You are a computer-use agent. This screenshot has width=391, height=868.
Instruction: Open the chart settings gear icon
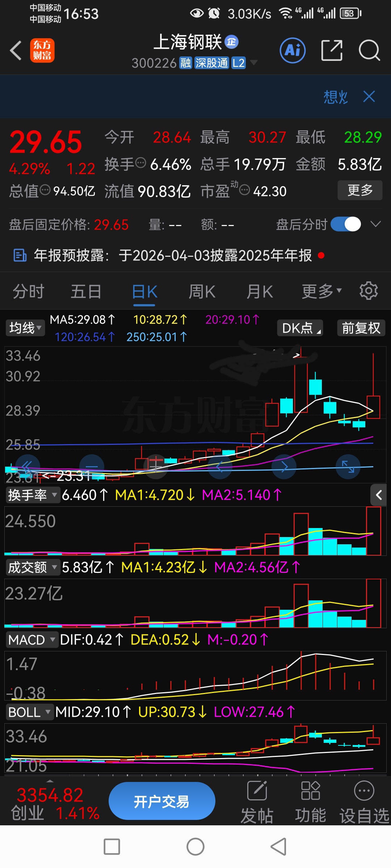coord(369,290)
